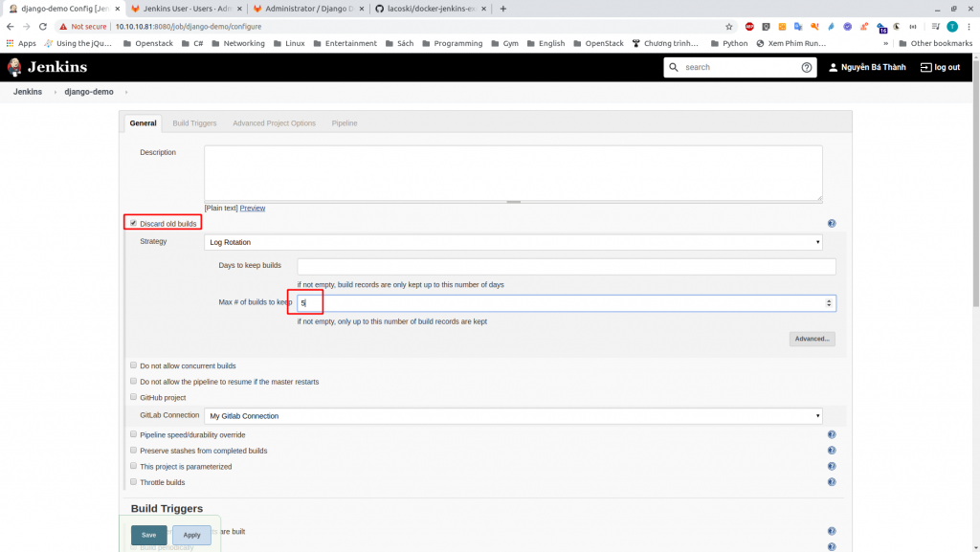Viewport: 980px width, 552px height.
Task: Go to Advanced Project Options tab
Action: tap(274, 123)
